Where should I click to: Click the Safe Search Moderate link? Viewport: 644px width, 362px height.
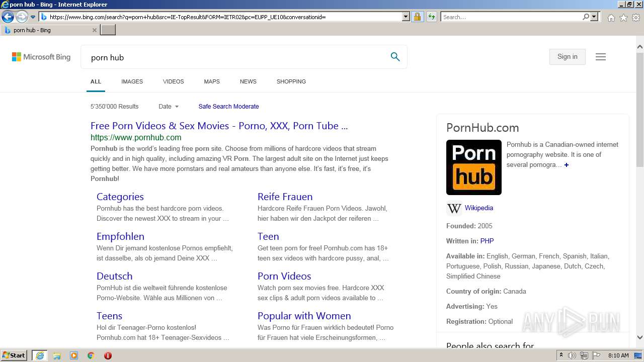click(228, 107)
